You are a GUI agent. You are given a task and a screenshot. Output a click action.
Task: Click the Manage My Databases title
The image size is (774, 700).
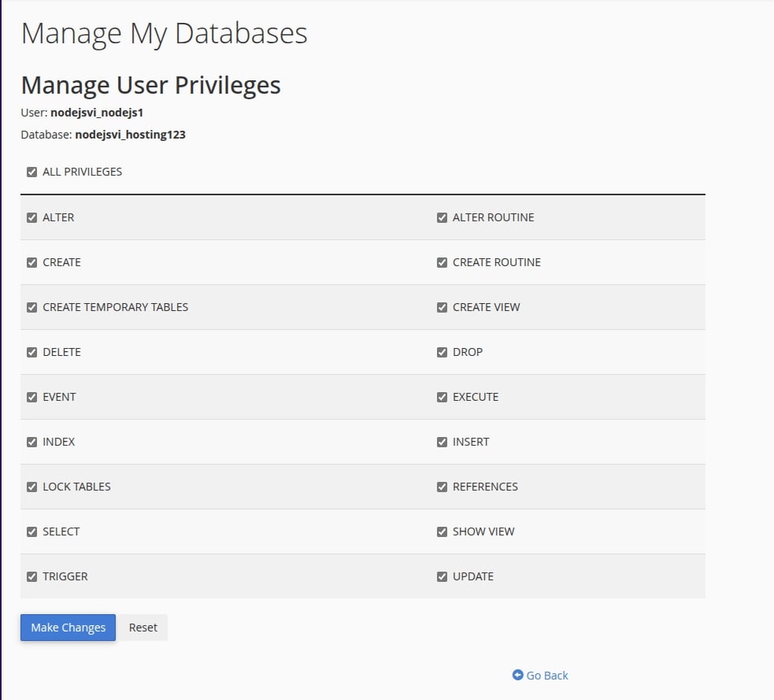click(x=165, y=34)
